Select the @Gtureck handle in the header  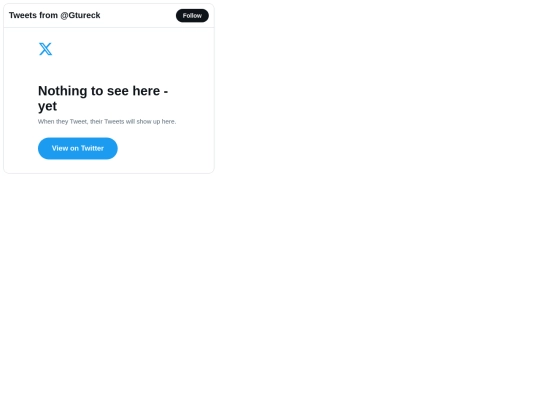pos(80,15)
